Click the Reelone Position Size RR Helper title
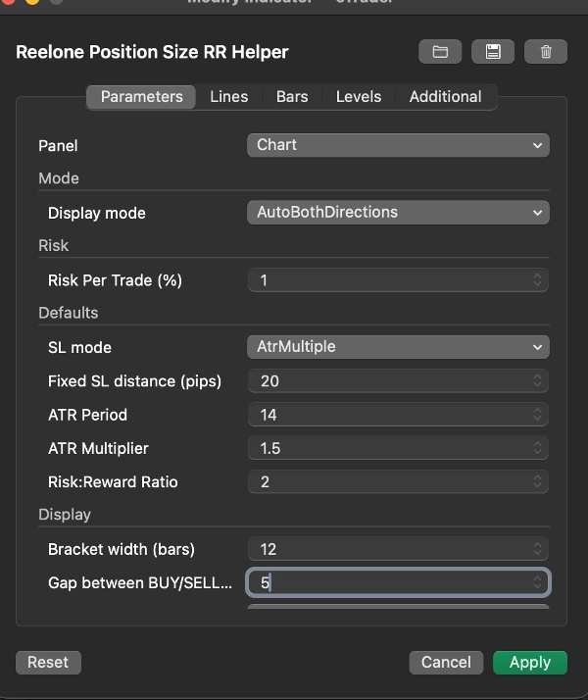Screen dimensions: 588x700 click(x=152, y=52)
